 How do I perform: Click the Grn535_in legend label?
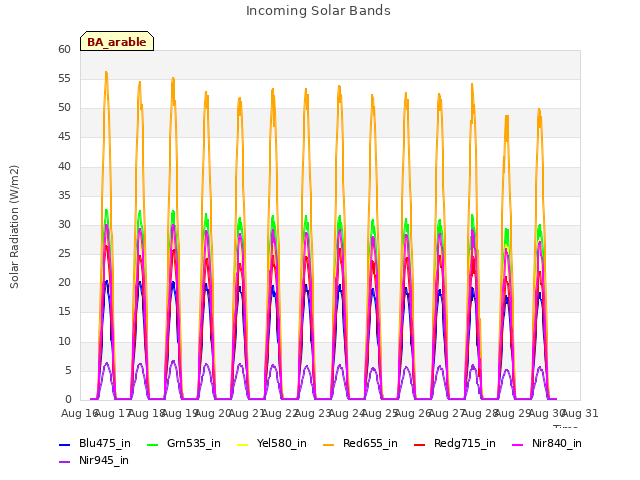coord(194,444)
